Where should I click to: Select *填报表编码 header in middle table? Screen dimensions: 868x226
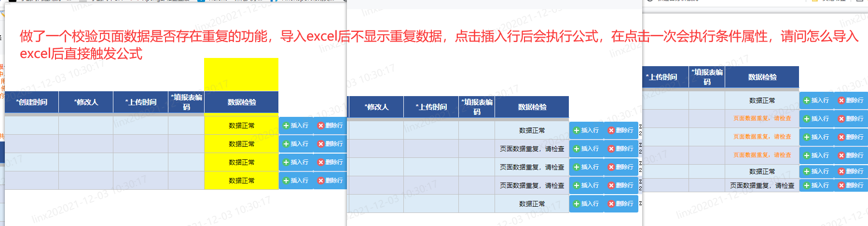point(477,107)
